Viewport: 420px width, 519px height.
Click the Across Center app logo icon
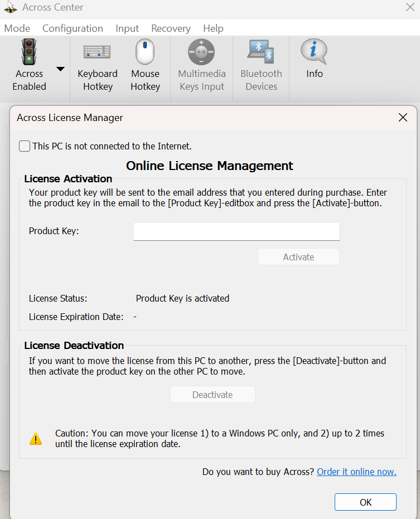click(x=10, y=8)
